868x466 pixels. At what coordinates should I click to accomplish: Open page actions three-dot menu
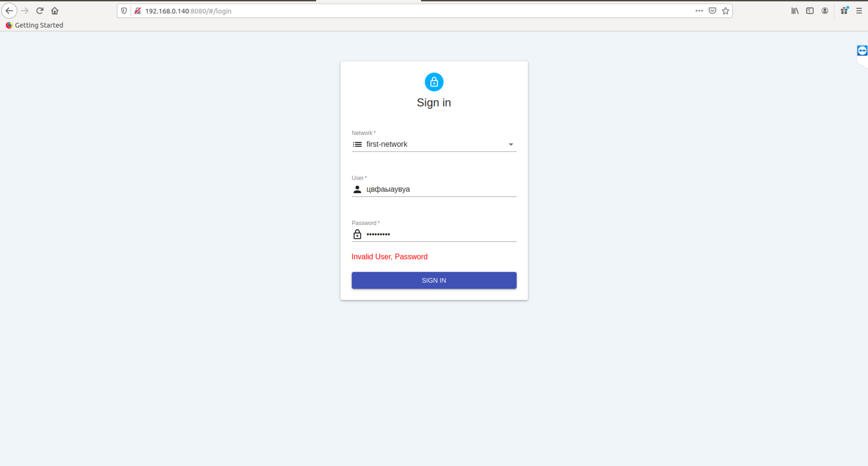[699, 11]
